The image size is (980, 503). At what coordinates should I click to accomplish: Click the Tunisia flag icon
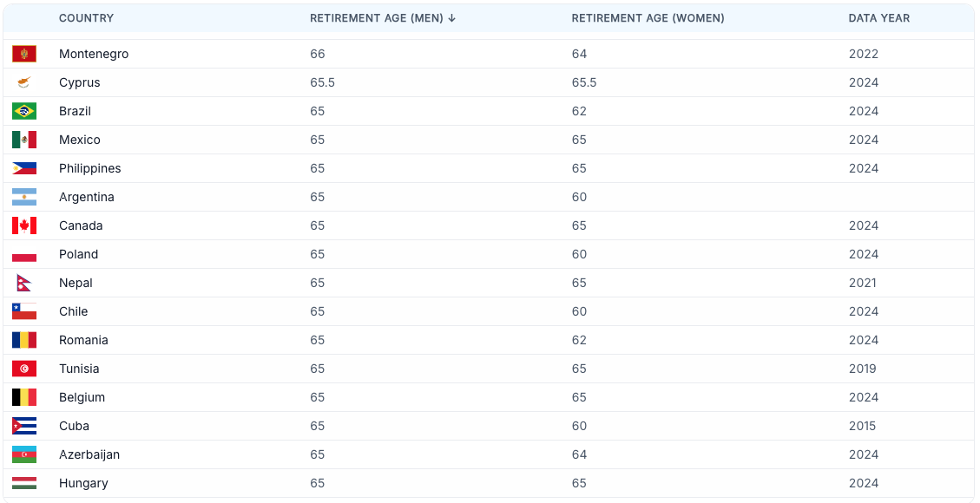(24, 369)
